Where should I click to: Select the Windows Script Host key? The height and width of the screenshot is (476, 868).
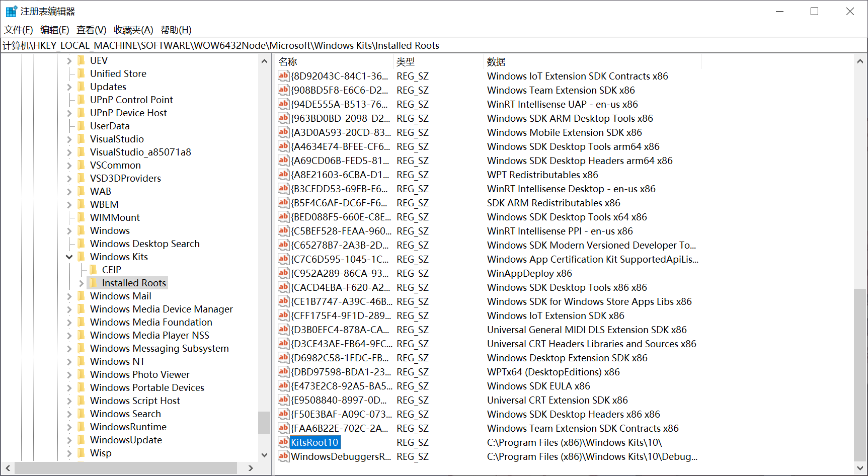coord(135,401)
